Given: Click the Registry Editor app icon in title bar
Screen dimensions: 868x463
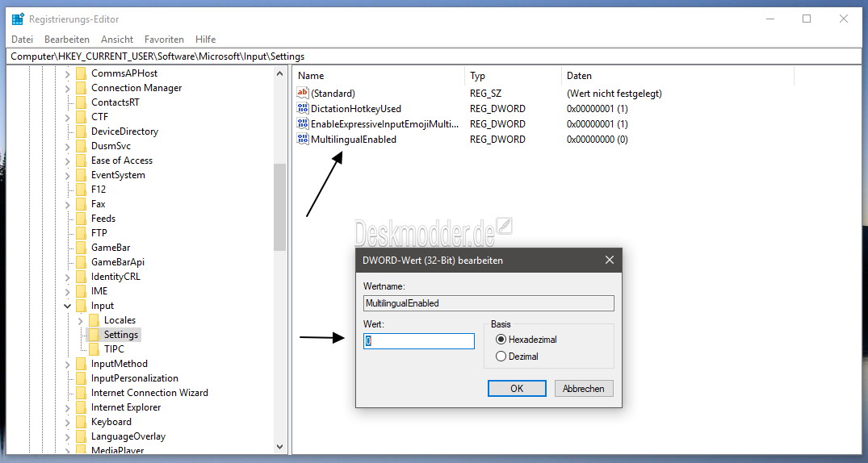Looking at the screenshot, I should click(18, 19).
